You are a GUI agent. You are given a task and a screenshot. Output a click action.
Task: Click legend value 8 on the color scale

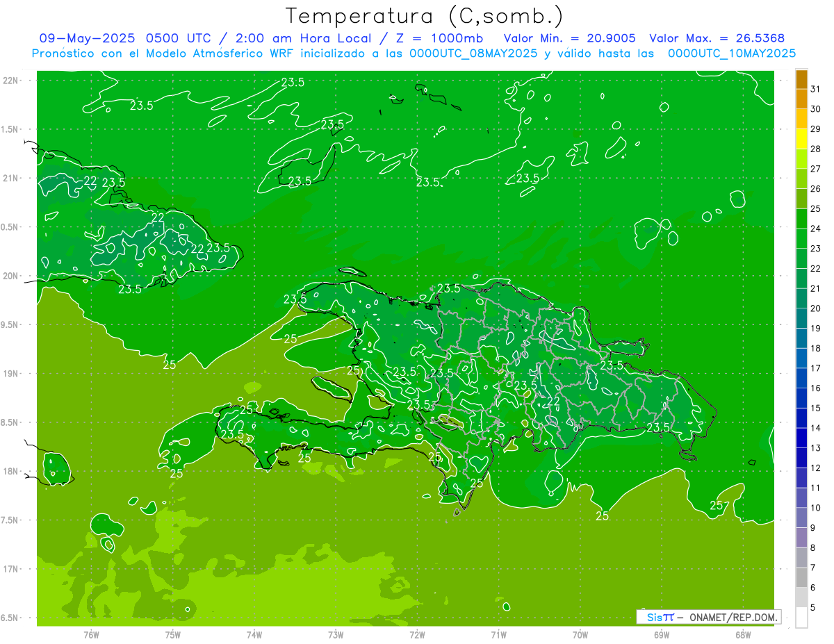(x=813, y=547)
